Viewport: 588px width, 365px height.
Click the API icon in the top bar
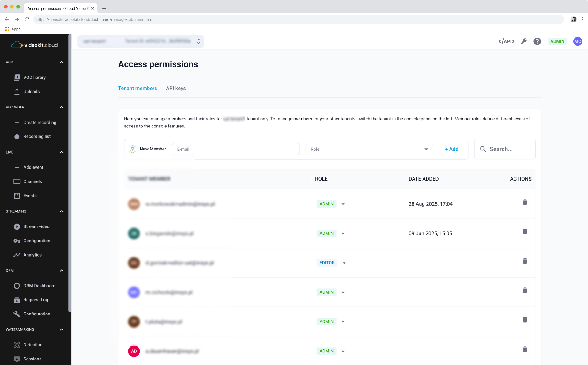506,41
